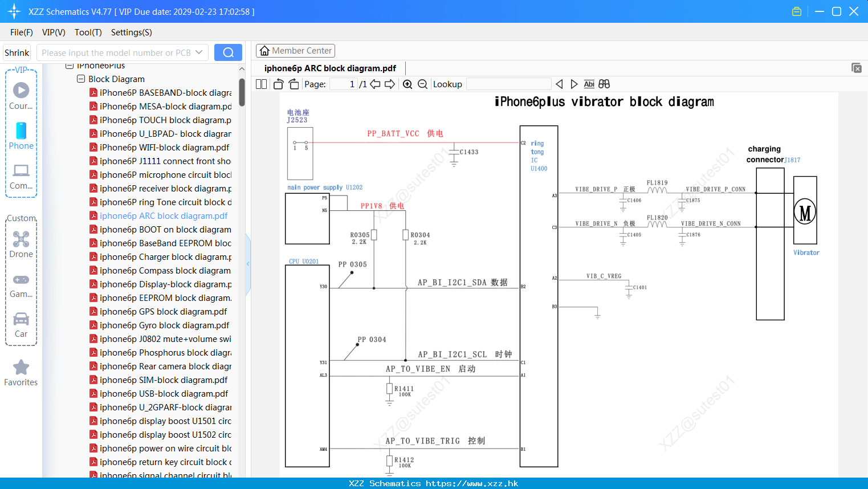868x489 pixels.
Task: Open iphone6p Gyro block diagram.pdf
Action: coord(160,325)
